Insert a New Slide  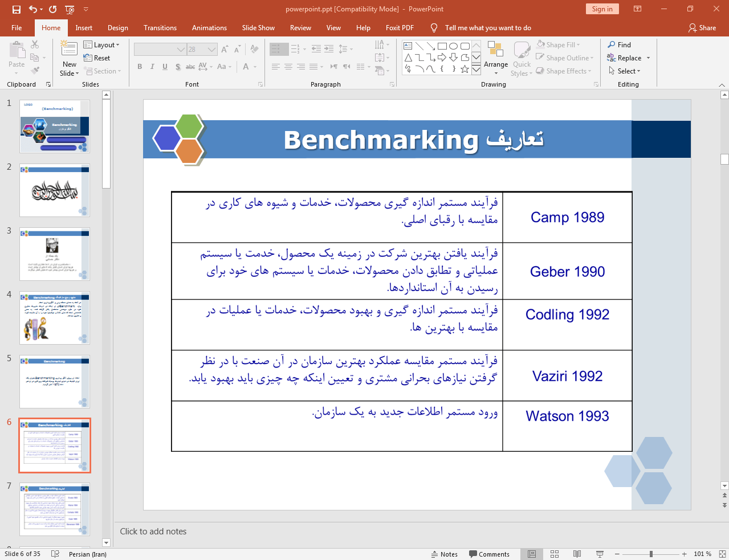pyautogui.click(x=70, y=58)
